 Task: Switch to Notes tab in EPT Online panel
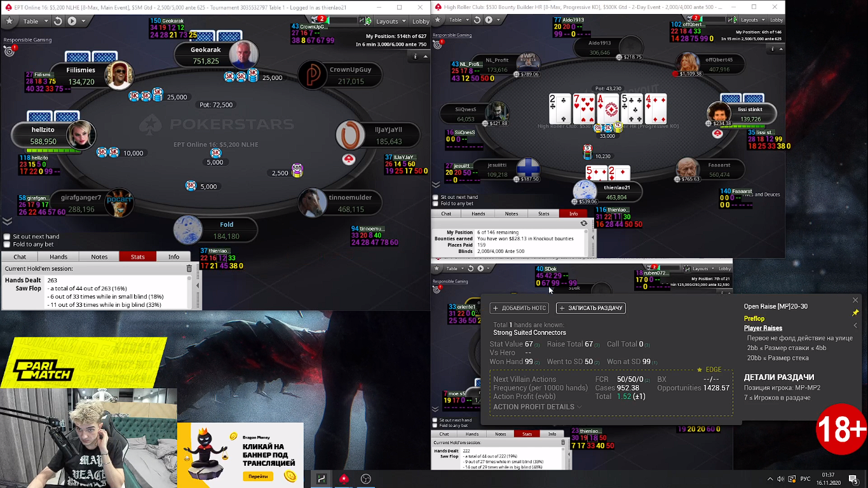tap(99, 257)
